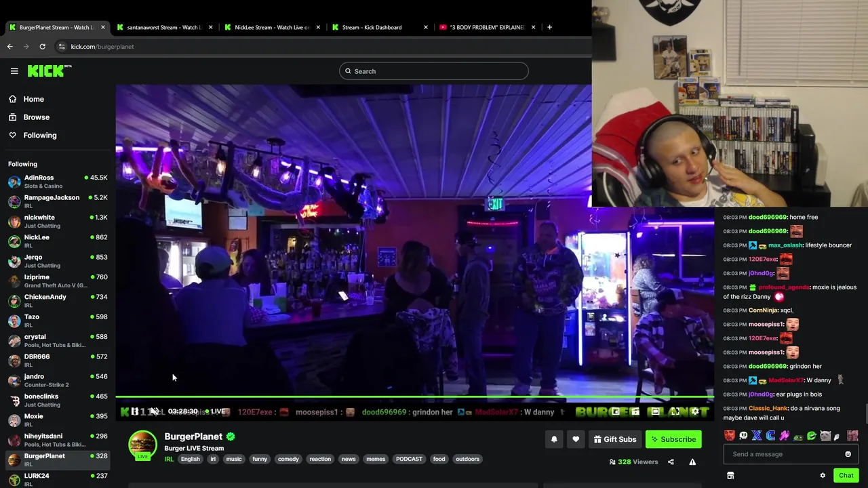Screen dimensions: 868x488
Task: Click the Gift Subs button
Action: (x=615, y=439)
